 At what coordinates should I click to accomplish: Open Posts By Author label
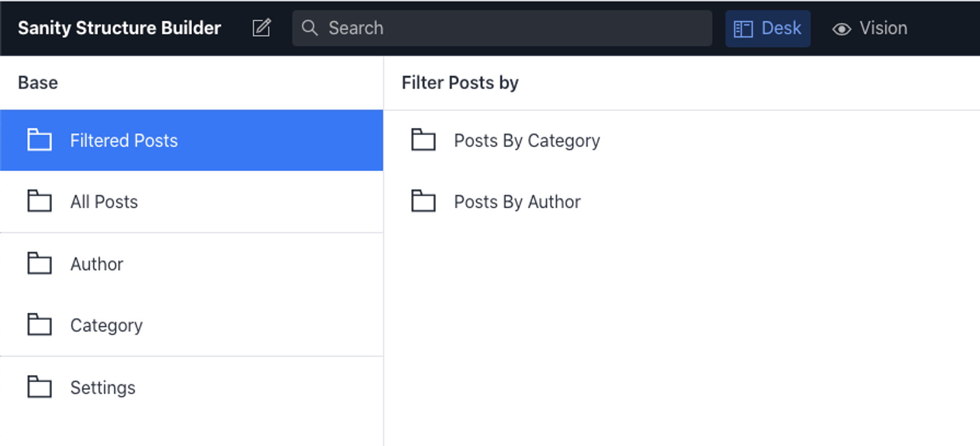coord(517,202)
